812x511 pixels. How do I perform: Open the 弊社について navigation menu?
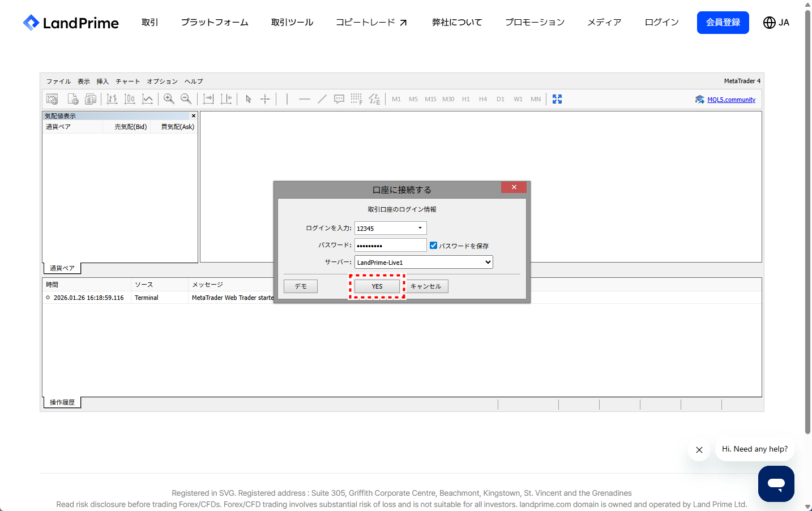pyautogui.click(x=457, y=23)
